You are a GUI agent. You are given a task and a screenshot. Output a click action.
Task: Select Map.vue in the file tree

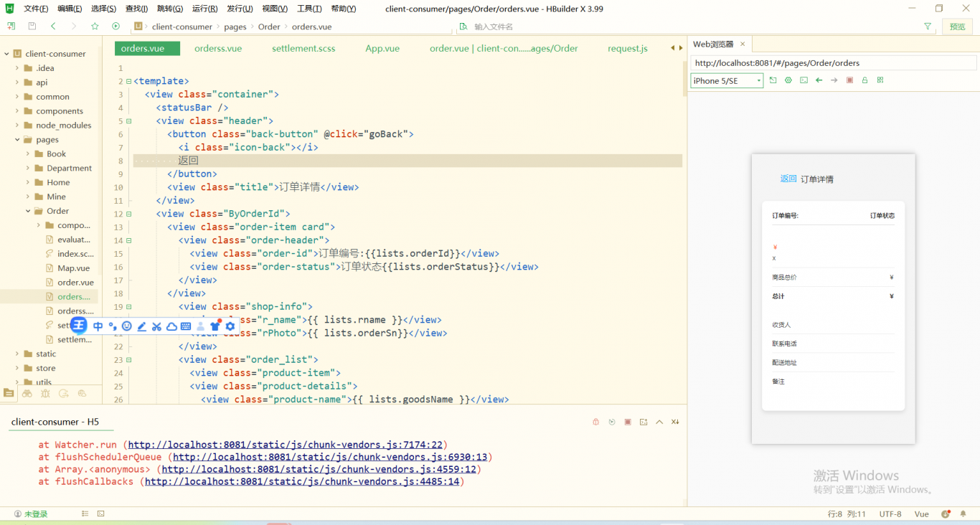[x=73, y=268]
